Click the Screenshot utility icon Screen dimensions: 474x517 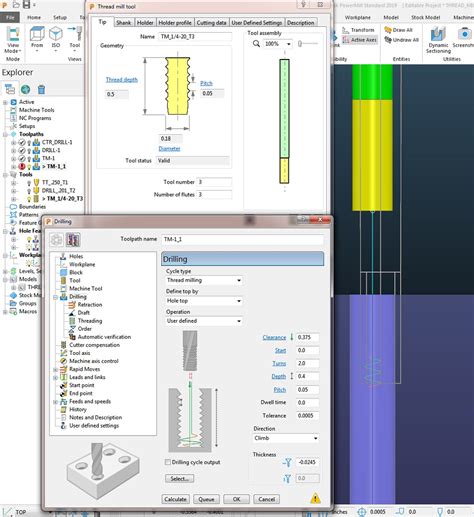(464, 35)
